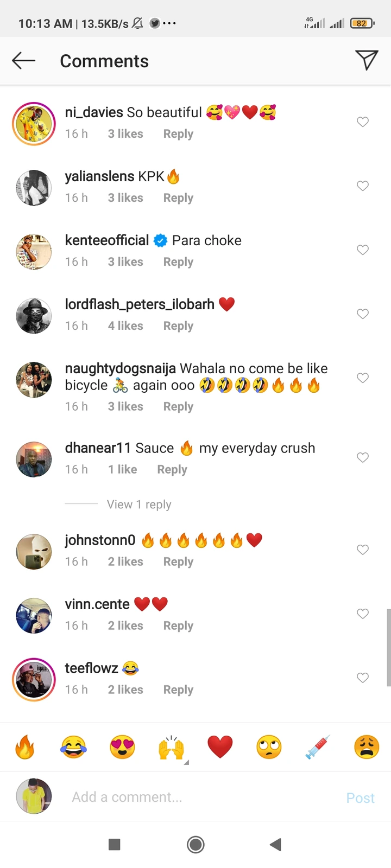Insert the raised hands emoji reaction
Image resolution: width=391 pixels, height=868 pixels.
[x=171, y=747]
